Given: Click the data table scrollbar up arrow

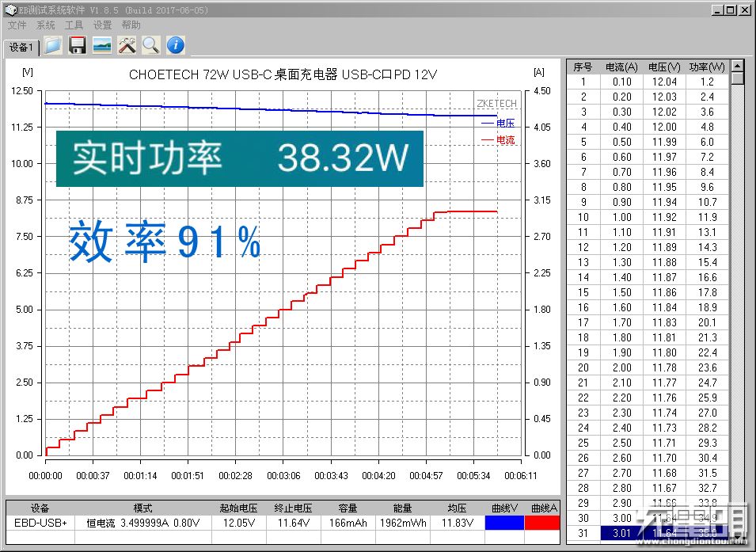Looking at the screenshot, I should [737, 66].
